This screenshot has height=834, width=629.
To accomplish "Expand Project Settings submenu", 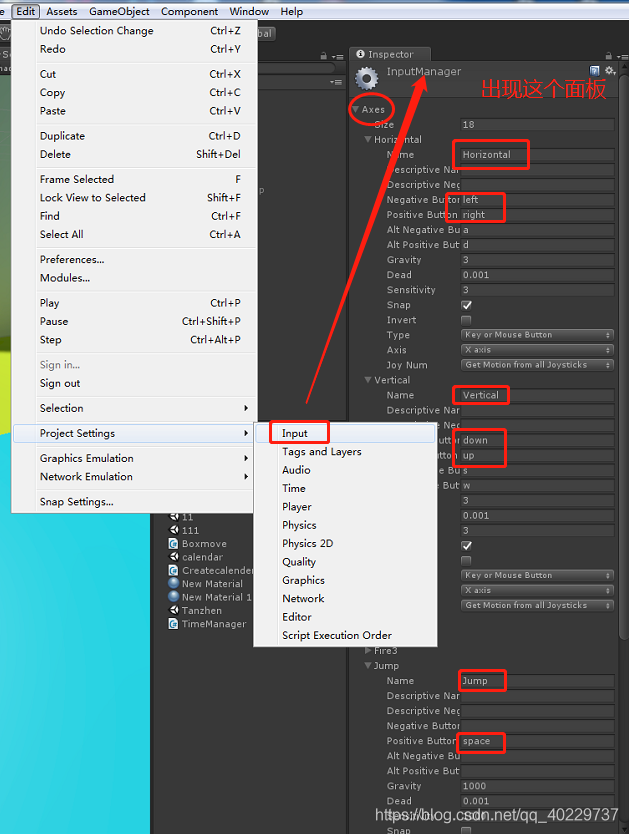I will pos(134,433).
